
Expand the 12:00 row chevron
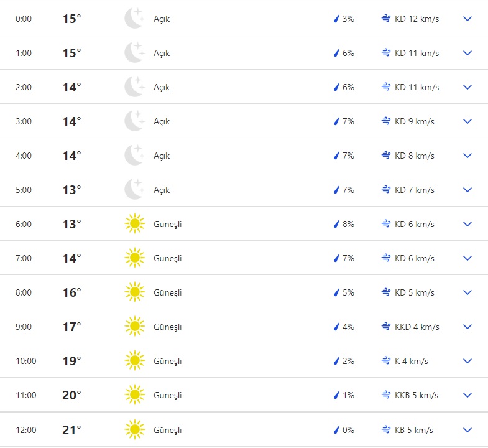[467, 430]
